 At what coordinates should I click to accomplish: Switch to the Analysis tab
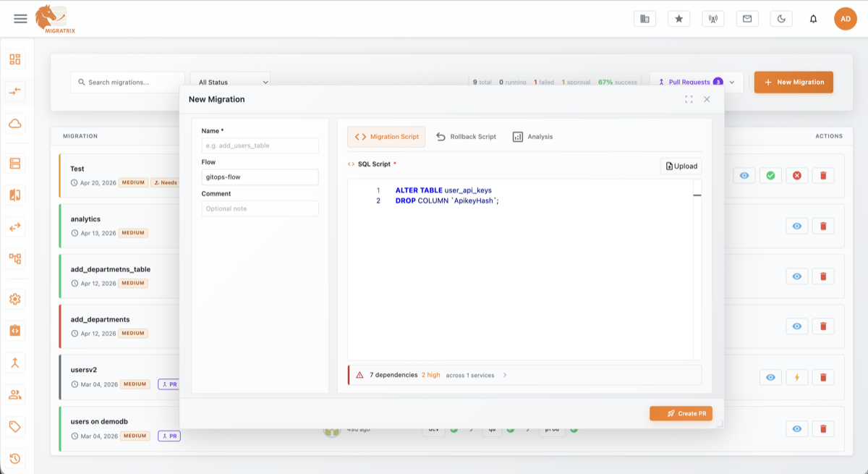point(532,137)
